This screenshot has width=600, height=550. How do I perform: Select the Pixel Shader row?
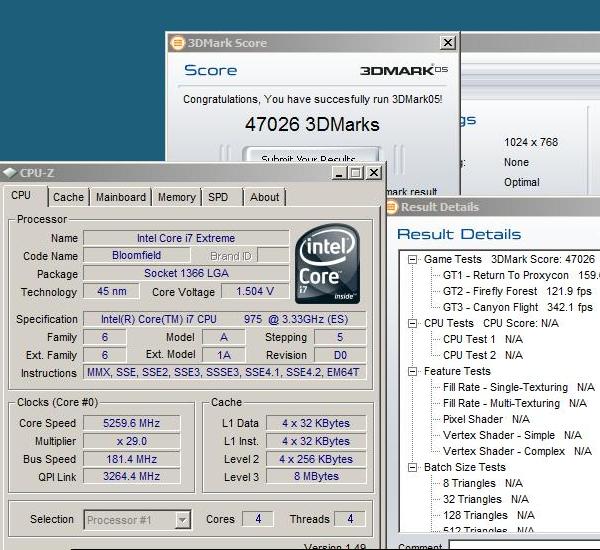tap(486, 419)
